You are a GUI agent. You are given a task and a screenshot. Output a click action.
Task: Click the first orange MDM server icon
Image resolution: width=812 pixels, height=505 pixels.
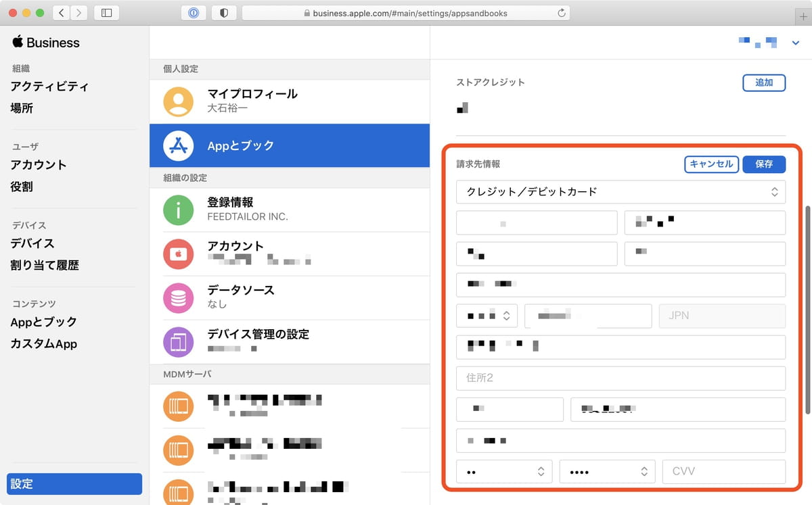pyautogui.click(x=178, y=406)
